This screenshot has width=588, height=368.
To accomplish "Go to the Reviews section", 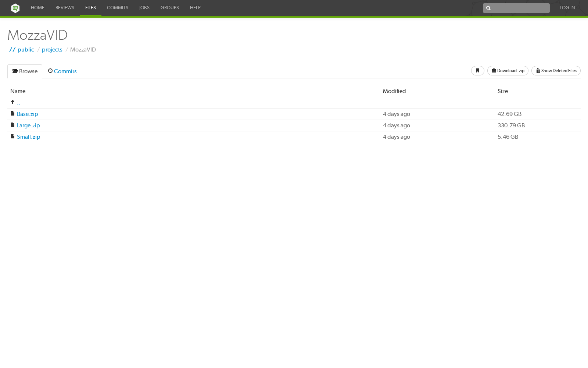I will (65, 8).
